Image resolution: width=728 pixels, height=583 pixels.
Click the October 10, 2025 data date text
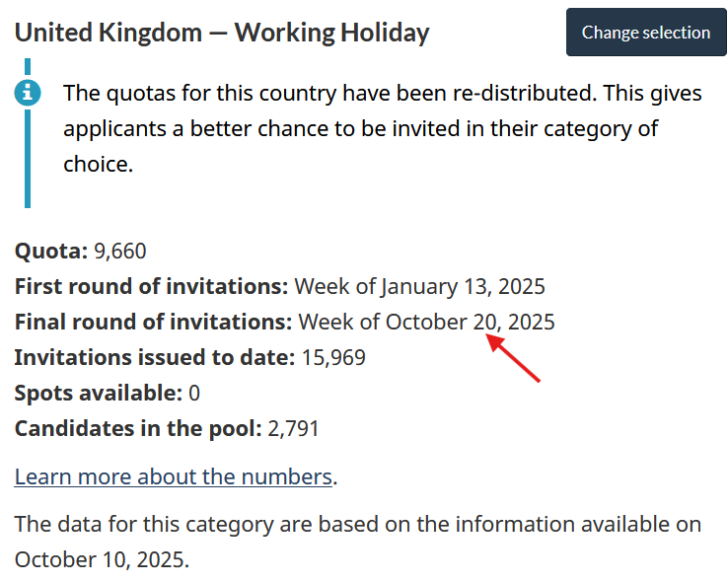tap(101, 560)
